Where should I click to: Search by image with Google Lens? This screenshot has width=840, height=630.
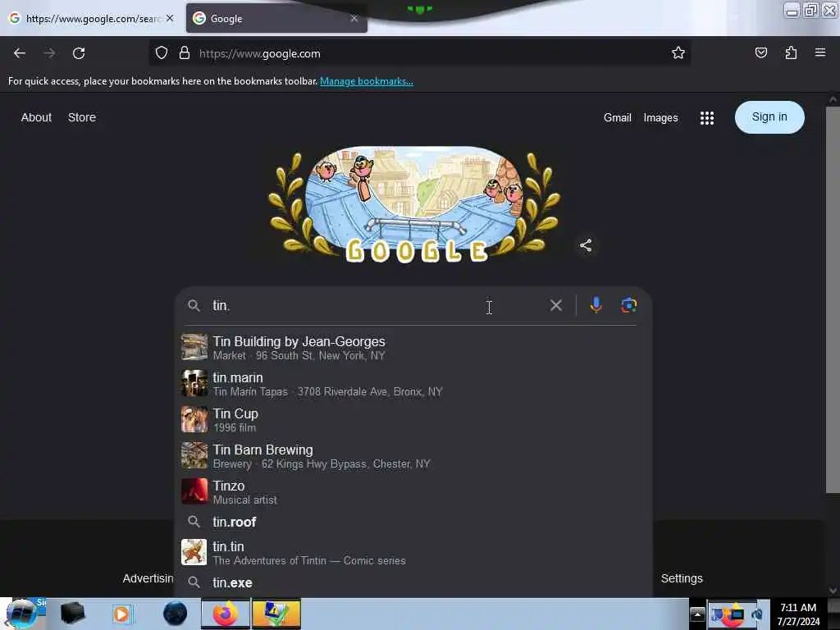click(x=628, y=305)
